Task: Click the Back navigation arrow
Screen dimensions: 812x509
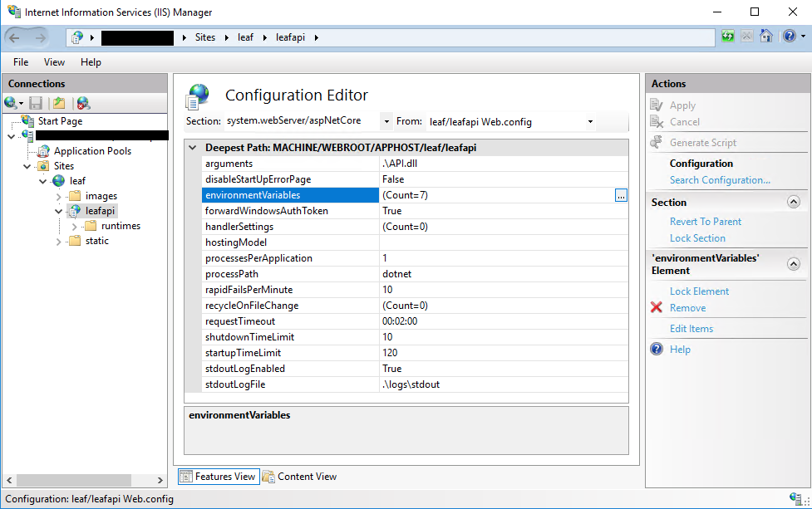Action: (16, 37)
